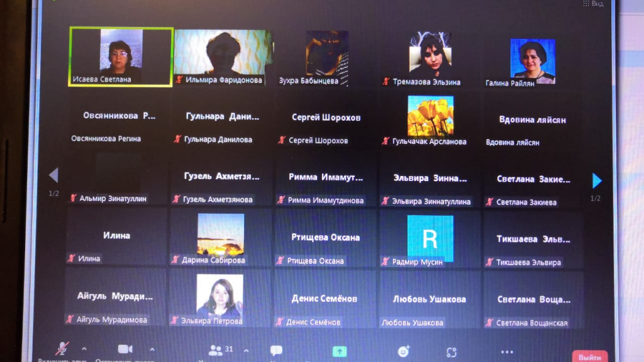The height and width of the screenshot is (362, 644).
Task: Expand the participants options chevron
Action: pyautogui.click(x=246, y=350)
